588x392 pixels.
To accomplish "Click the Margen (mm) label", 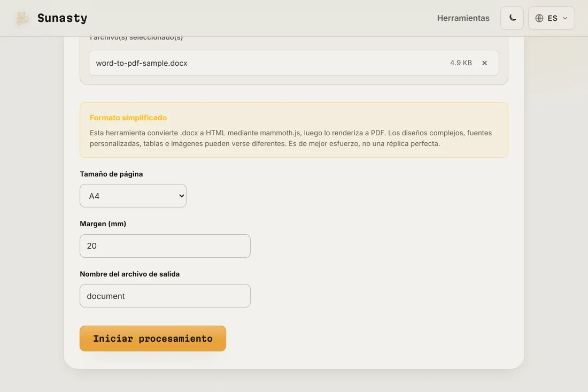I will click(x=103, y=224).
